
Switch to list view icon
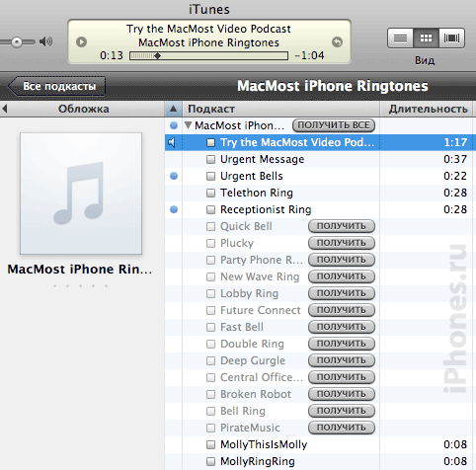[x=400, y=39]
